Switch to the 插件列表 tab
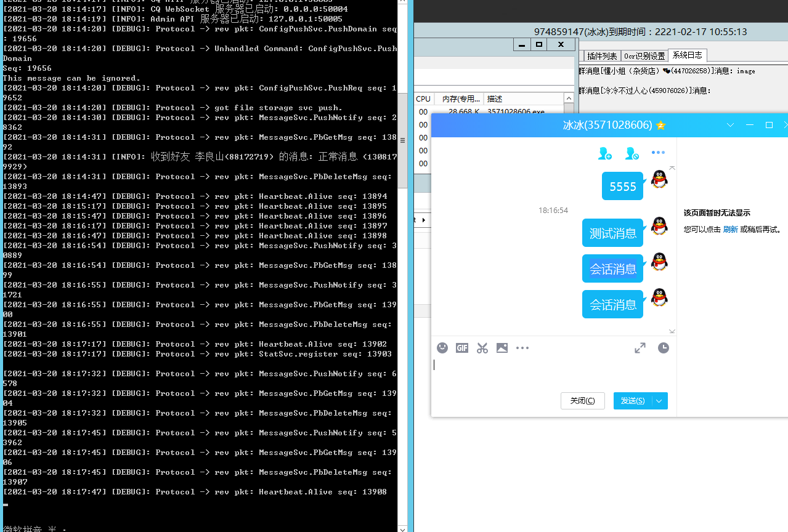This screenshot has width=788, height=532. (x=601, y=56)
